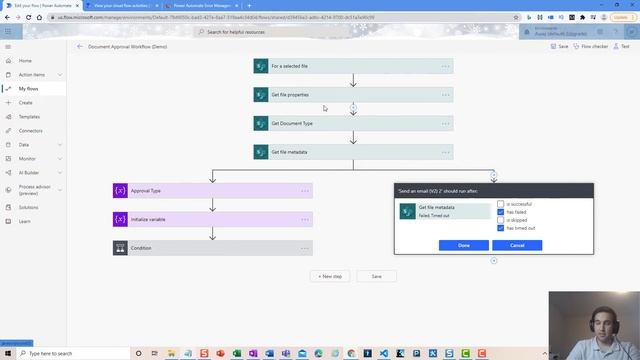
Task: Open ellipsis menu of Condition
Action: (305, 248)
